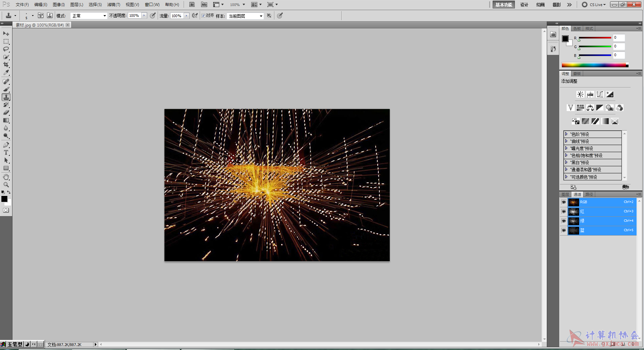Show more workspaces with double arrow

pos(569,5)
